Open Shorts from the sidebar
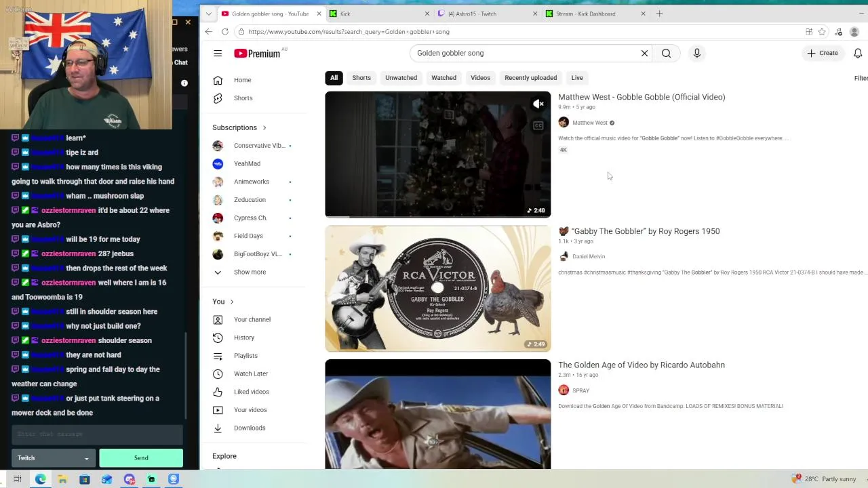This screenshot has width=868, height=488. (x=243, y=98)
